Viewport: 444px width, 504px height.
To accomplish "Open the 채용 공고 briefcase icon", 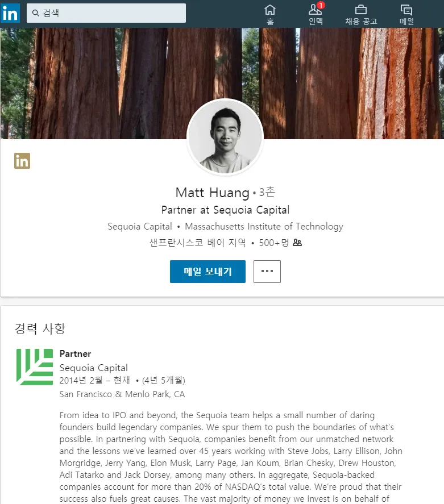I will click(x=361, y=10).
